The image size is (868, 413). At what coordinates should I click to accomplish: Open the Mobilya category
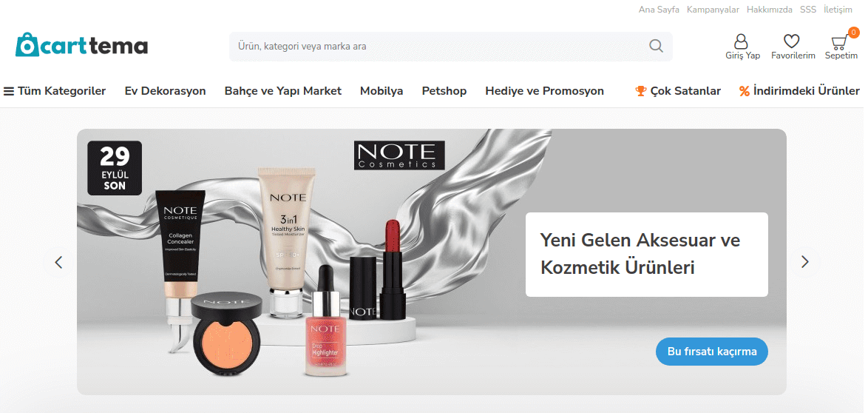pos(382,91)
